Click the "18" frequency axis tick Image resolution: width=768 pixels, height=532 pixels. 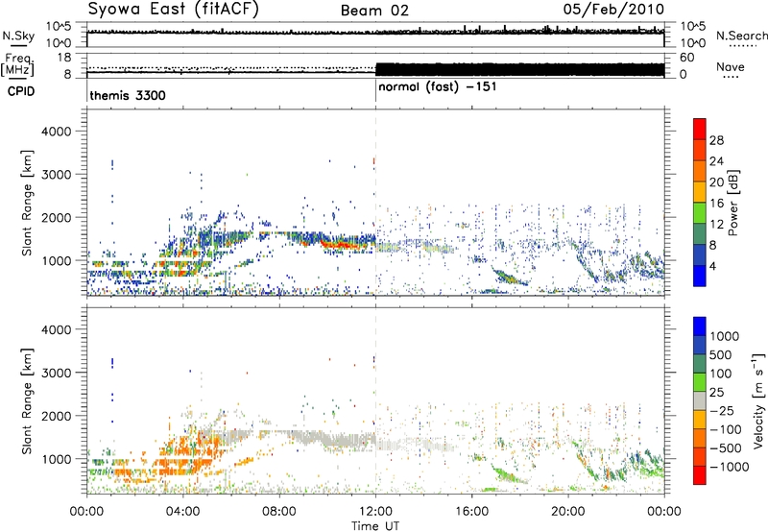point(64,58)
